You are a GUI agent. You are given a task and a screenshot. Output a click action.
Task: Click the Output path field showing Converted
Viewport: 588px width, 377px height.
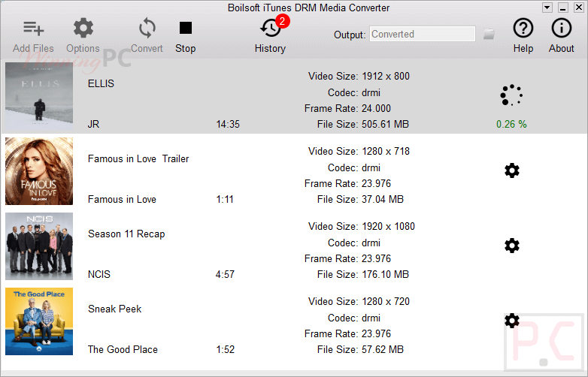423,34
